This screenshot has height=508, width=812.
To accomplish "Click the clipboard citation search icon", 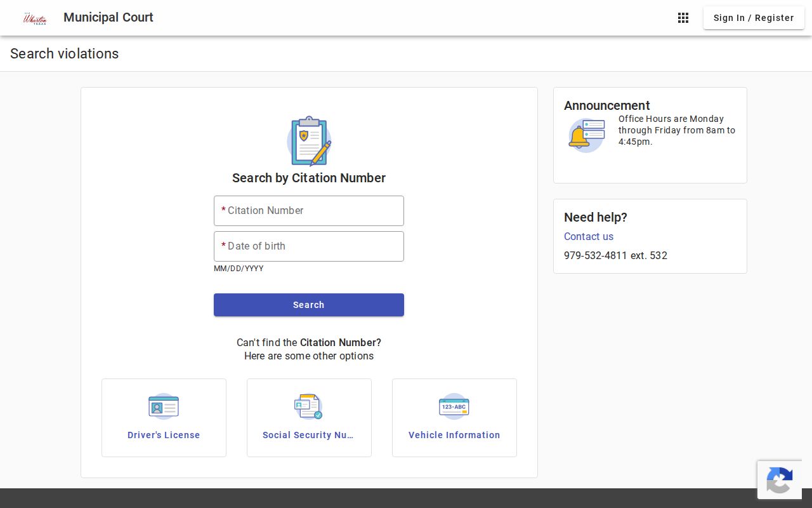I will (x=309, y=141).
